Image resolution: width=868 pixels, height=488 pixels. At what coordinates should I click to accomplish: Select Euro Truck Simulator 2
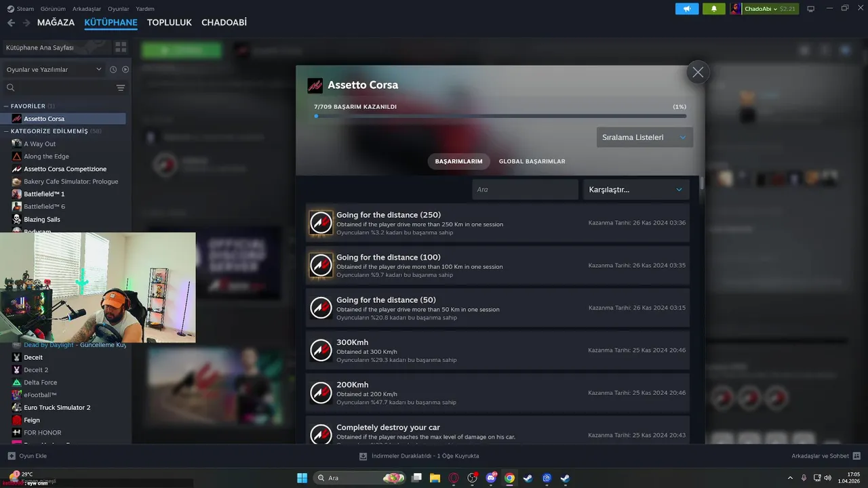pos(57,407)
